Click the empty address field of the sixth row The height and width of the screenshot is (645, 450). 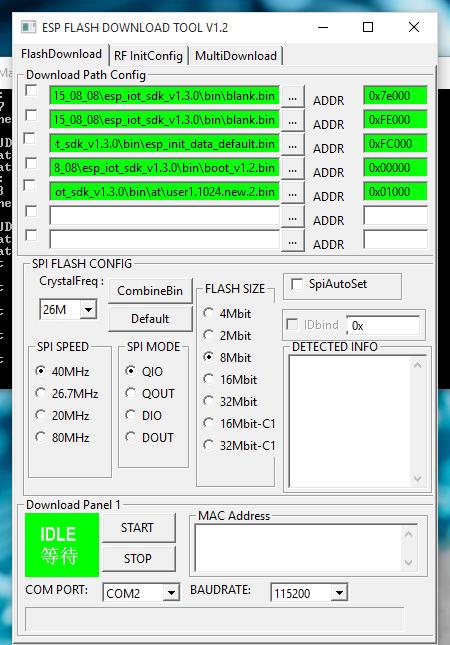pyautogui.click(x=395, y=215)
